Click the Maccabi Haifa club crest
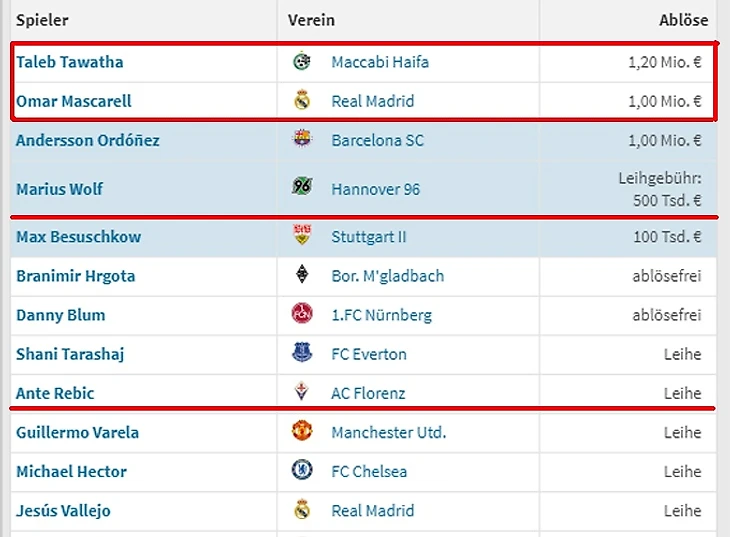 click(x=302, y=62)
